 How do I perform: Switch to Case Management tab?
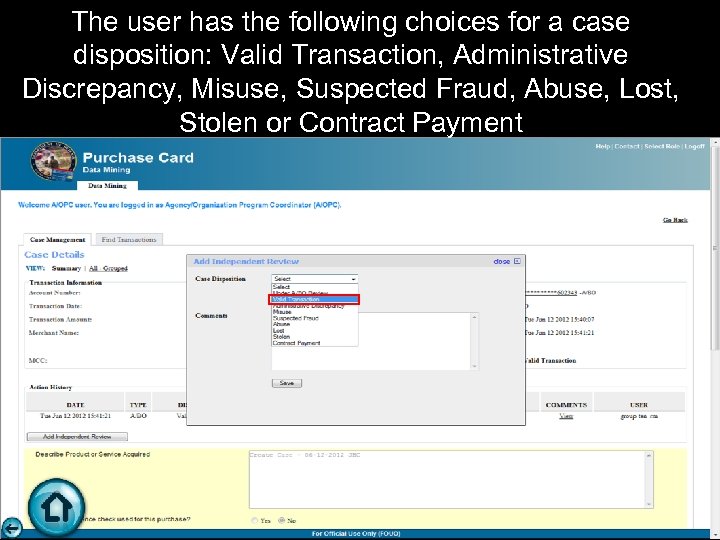click(x=57, y=240)
